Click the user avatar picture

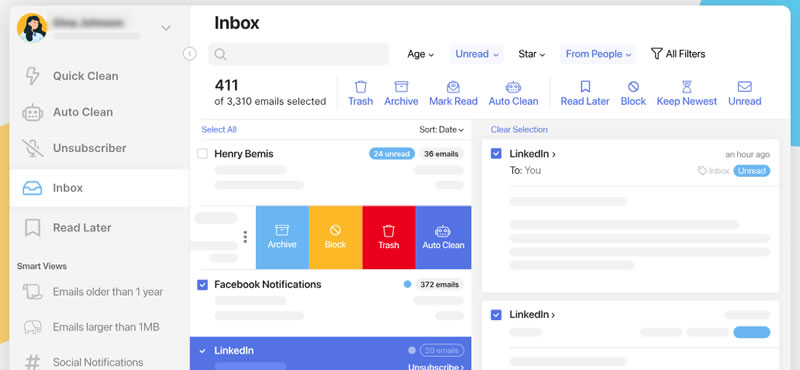(32, 28)
